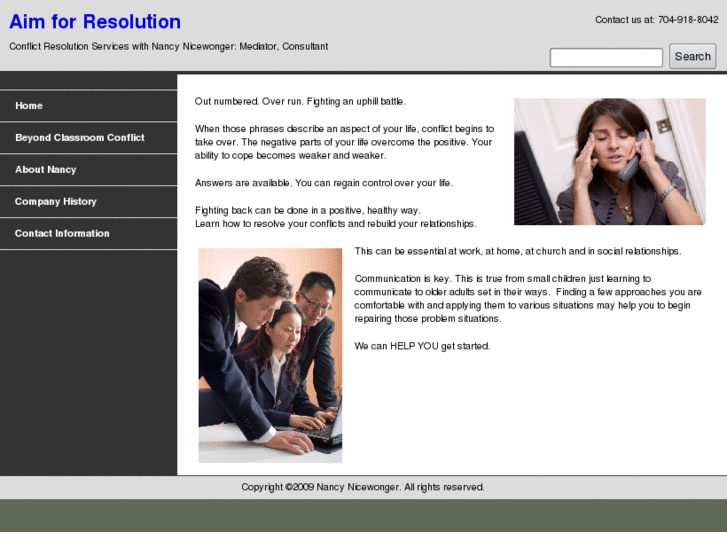Click the Search button

692,57
